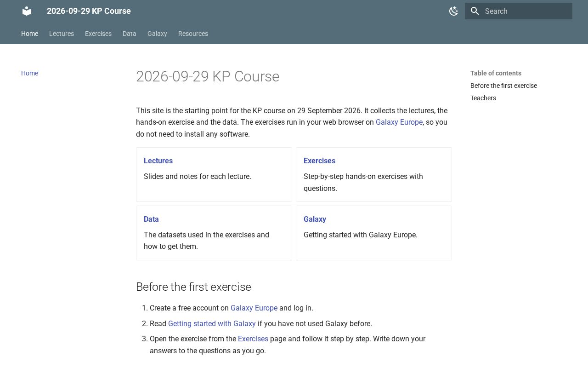
Task: Click the header title 2026-09-29 KP Course
Action: click(x=89, y=11)
